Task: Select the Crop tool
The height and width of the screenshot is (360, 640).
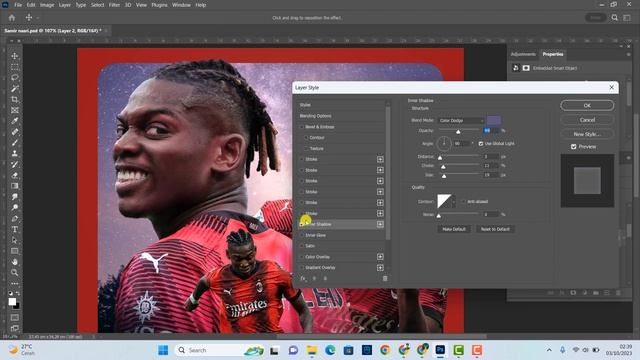Action: point(15,99)
